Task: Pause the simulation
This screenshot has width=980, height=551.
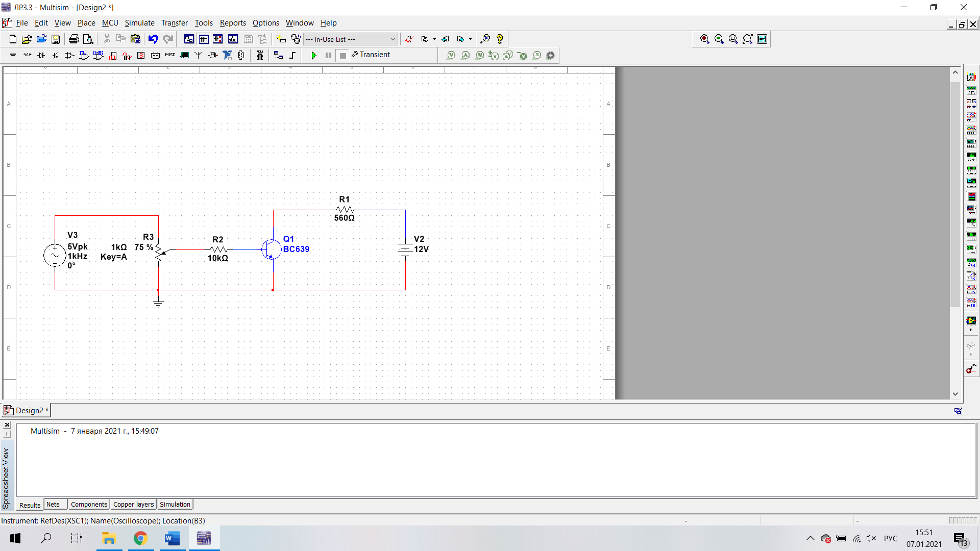Action: (x=328, y=55)
